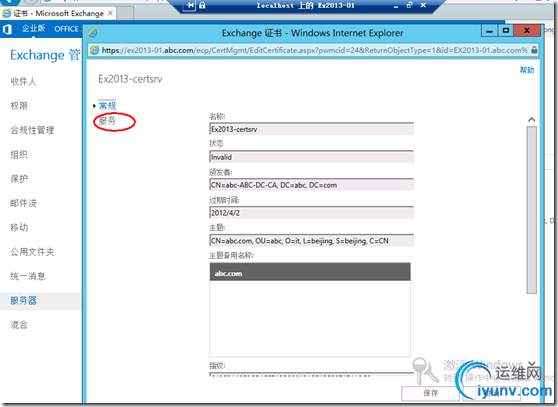Click the 颁发者 field with CN=abc-ABC-DC-CA
This screenshot has width=558, height=407.
point(312,185)
